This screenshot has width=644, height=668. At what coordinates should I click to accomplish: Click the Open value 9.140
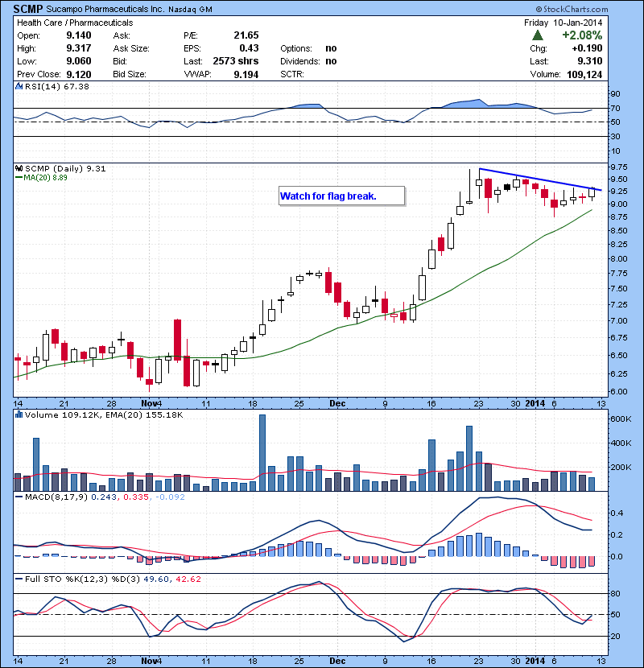tap(79, 35)
